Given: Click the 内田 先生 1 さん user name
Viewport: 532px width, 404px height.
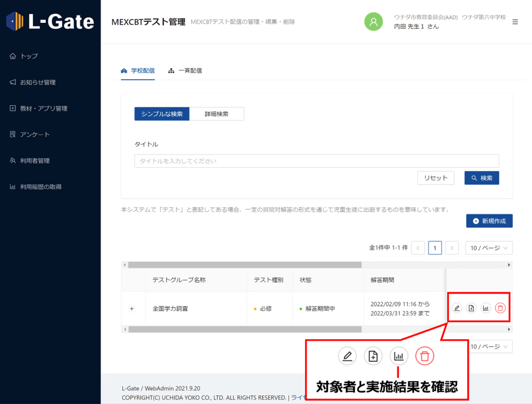Looking at the screenshot, I should pyautogui.click(x=416, y=26).
